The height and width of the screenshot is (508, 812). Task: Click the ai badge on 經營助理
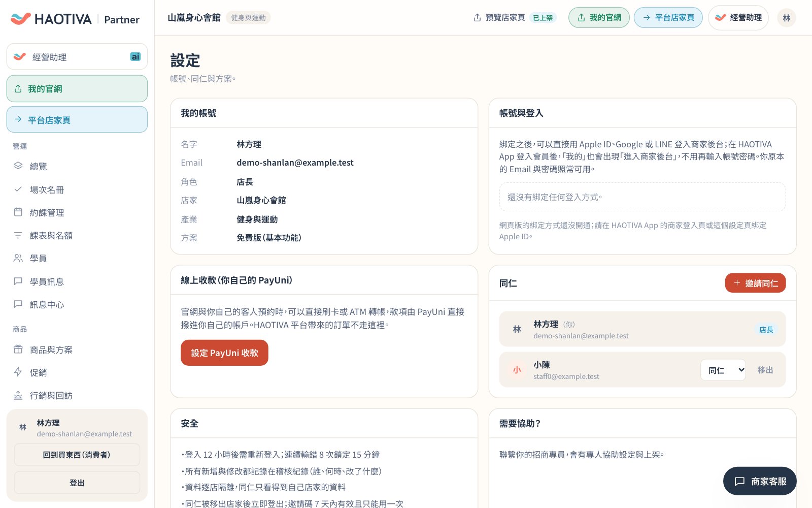pos(136,56)
